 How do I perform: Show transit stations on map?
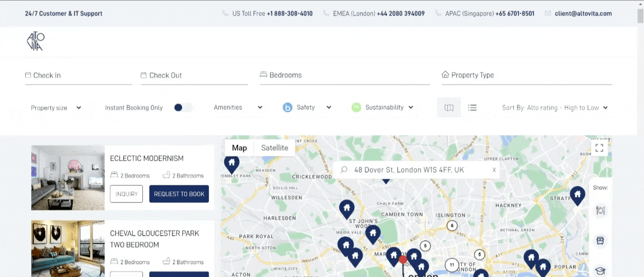tap(600, 241)
